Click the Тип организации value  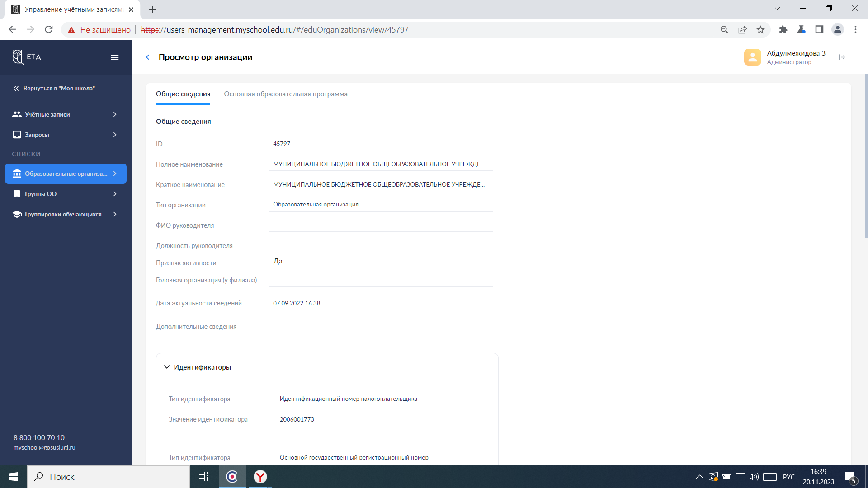point(316,205)
